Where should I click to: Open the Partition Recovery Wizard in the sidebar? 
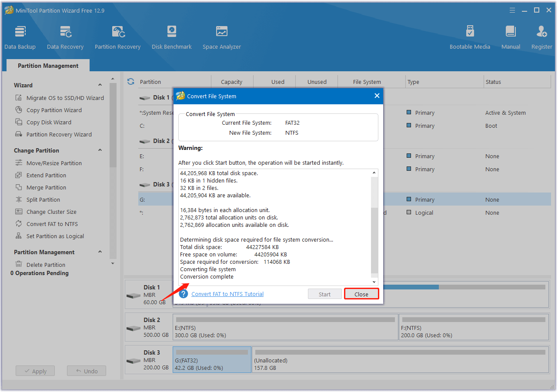click(53, 134)
